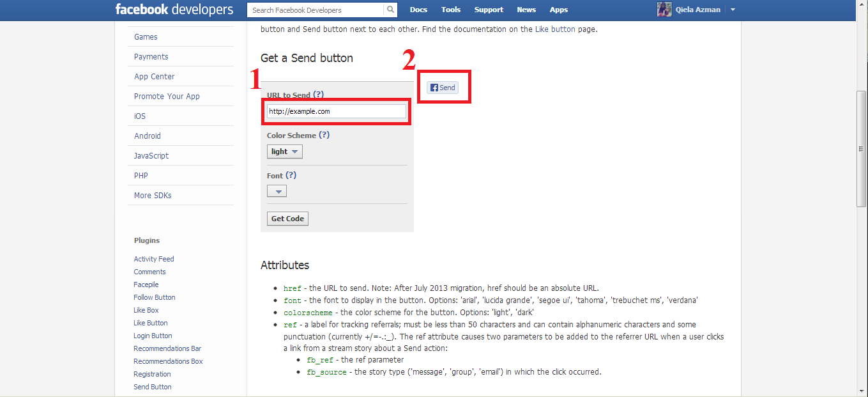Open Comments plugin link
The image size is (868, 397).
(x=149, y=272)
